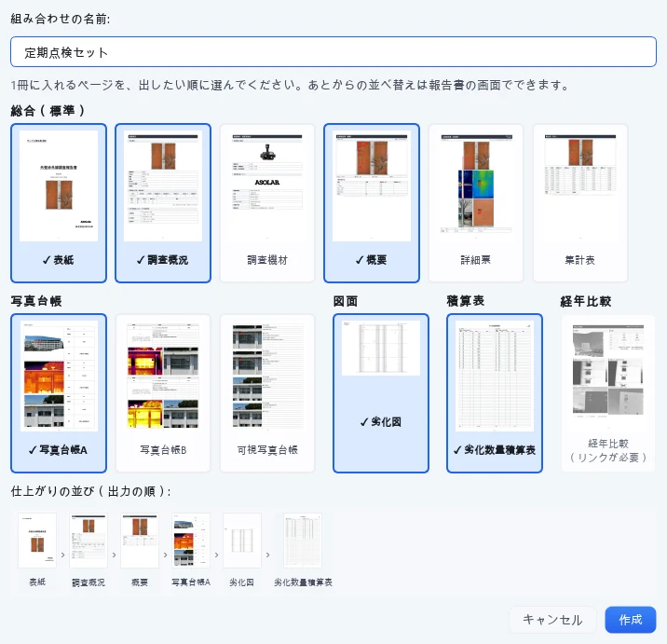The image size is (667, 644).
Task: Click the キャンセル button
Action: pyautogui.click(x=552, y=620)
